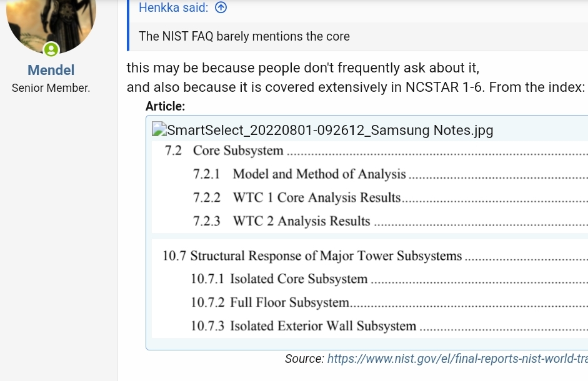Open Mendel's profile avatar picture
Viewport: 588px width, 381px height.
pyautogui.click(x=51, y=22)
